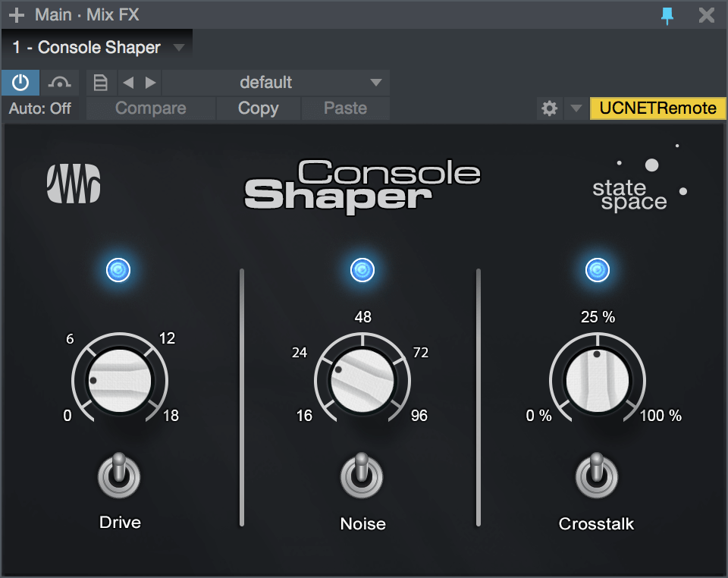728x578 pixels.
Task: Flip the Noise toggle switch
Action: pos(362,474)
